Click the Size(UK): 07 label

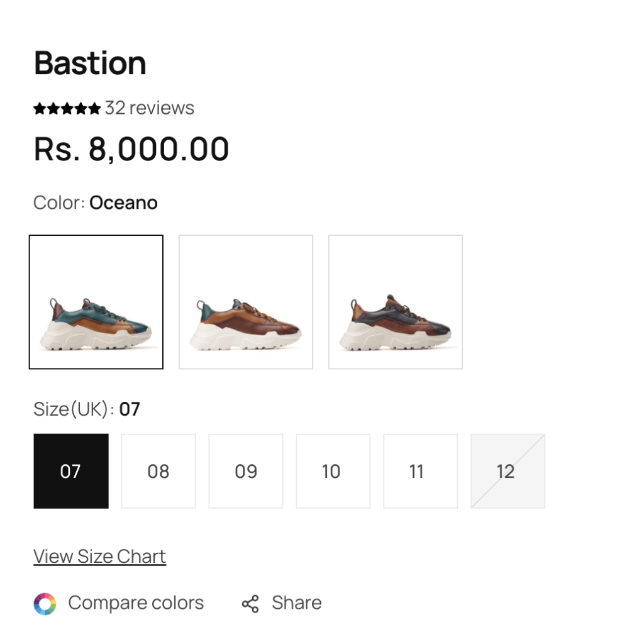pyautogui.click(x=87, y=409)
